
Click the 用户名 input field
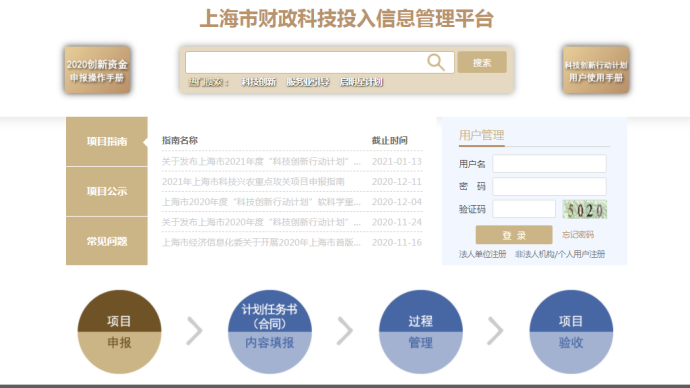549,164
